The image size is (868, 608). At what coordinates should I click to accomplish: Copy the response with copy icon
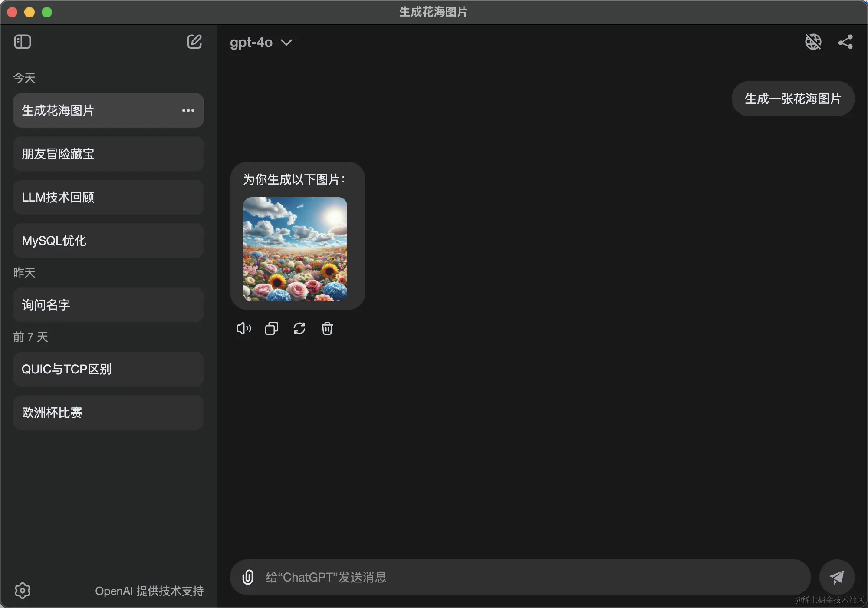point(272,328)
